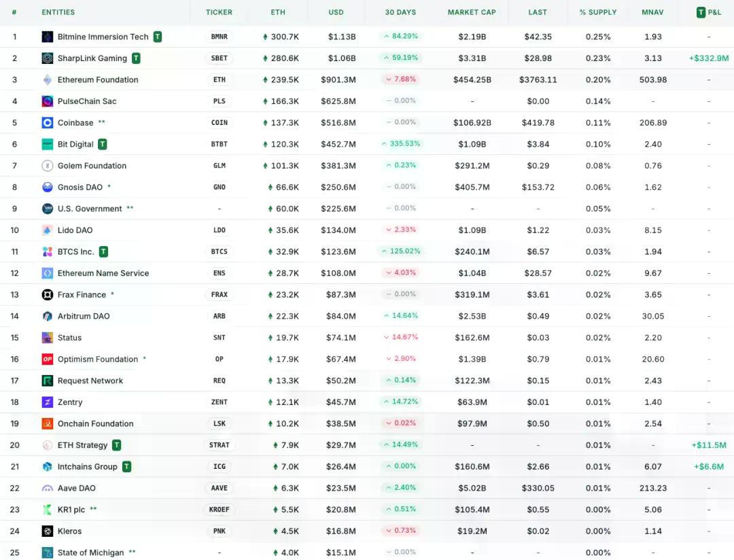Sort by the TICKER column header
Screen dimensions: 734x560
point(219,12)
